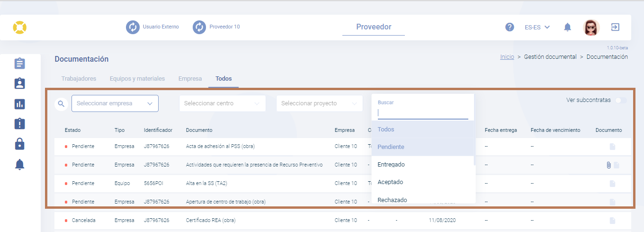The width and height of the screenshot is (644, 232).
Task: Toggle Ver subcontratas switch
Action: click(621, 100)
